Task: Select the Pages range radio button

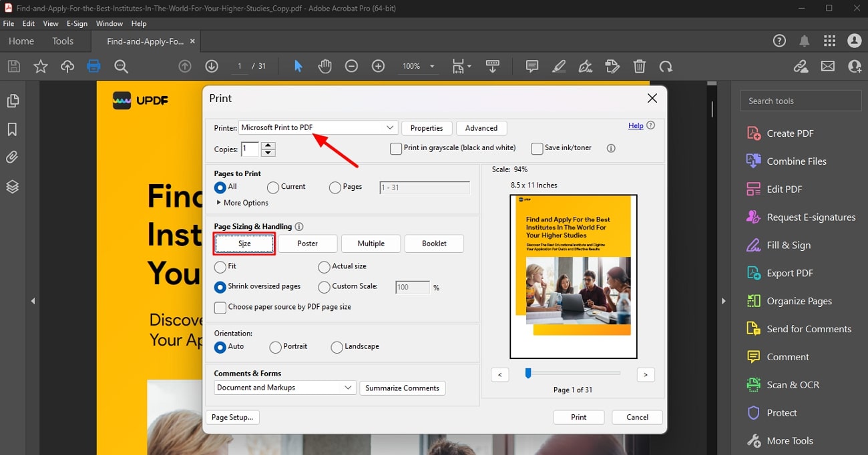Action: [x=335, y=187]
